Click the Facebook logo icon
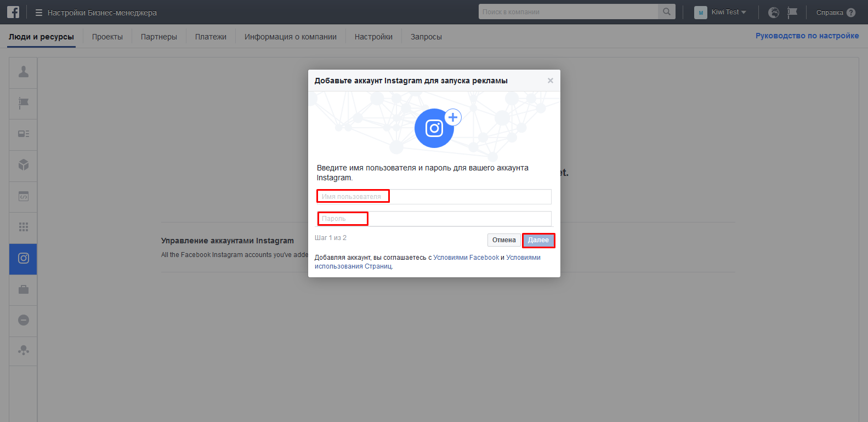 click(13, 12)
